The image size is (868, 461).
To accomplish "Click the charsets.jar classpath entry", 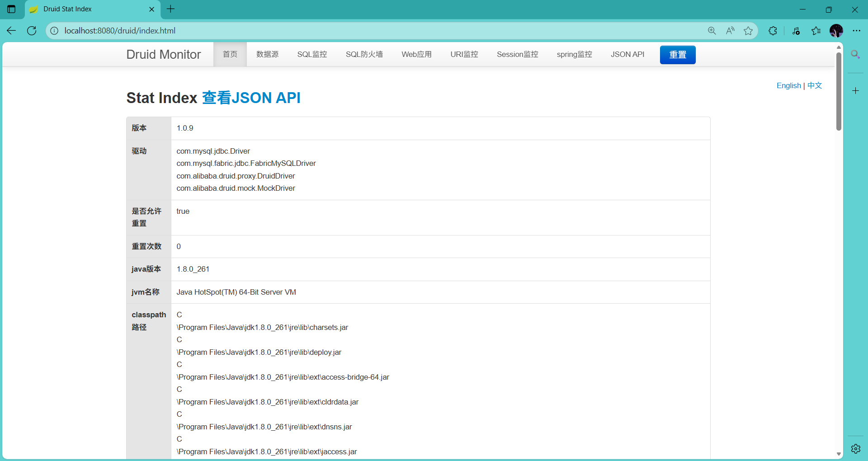I will pyautogui.click(x=262, y=327).
